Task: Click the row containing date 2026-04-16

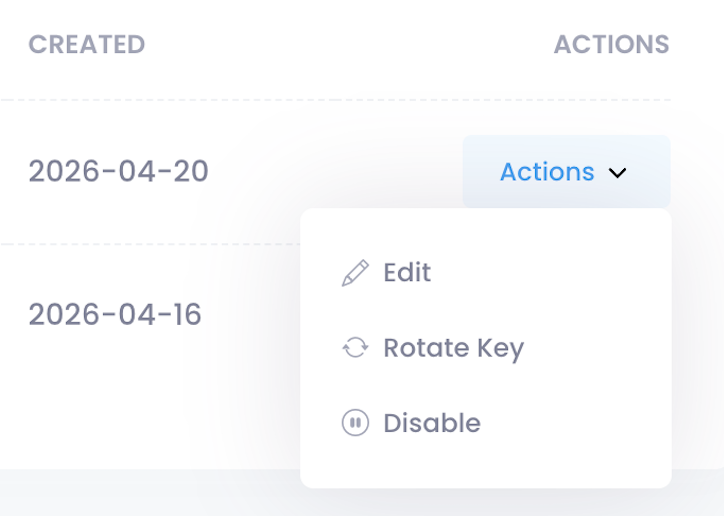Action: point(250,315)
